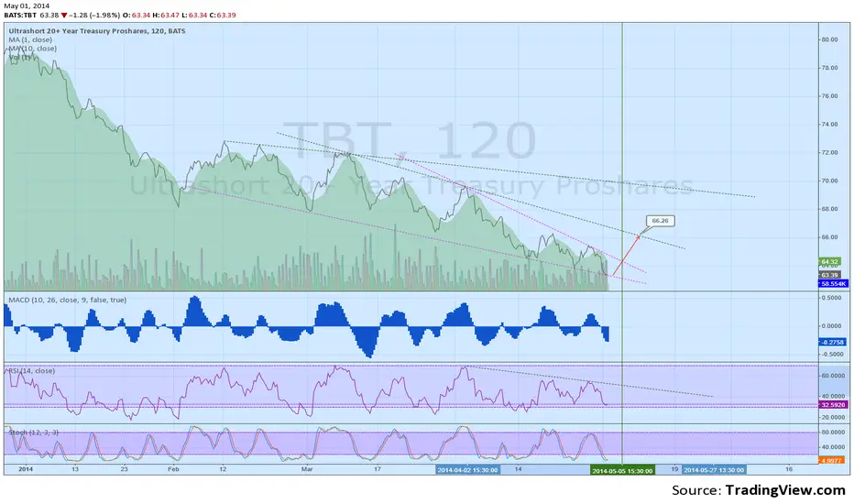Open the TradingView.com source link

coord(785,490)
